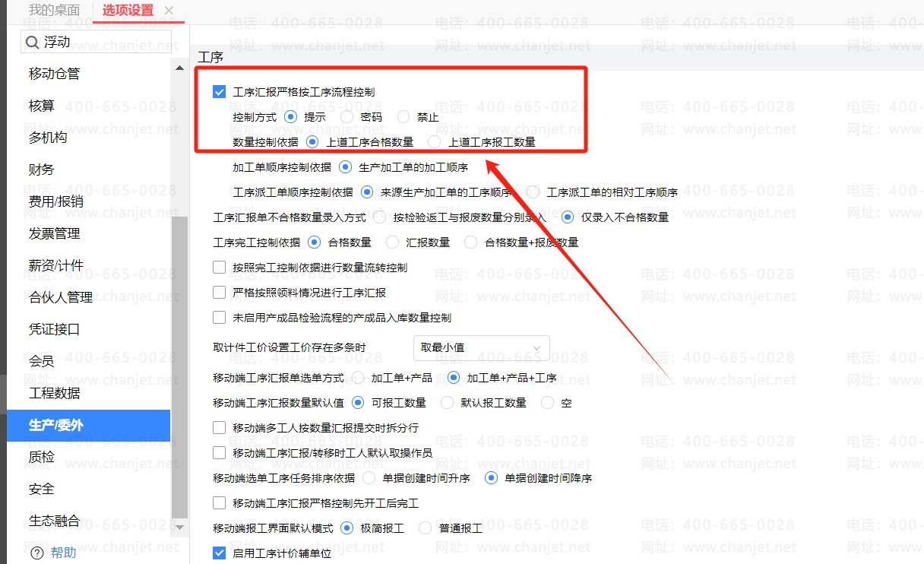Select 空 default value radio

tap(547, 403)
